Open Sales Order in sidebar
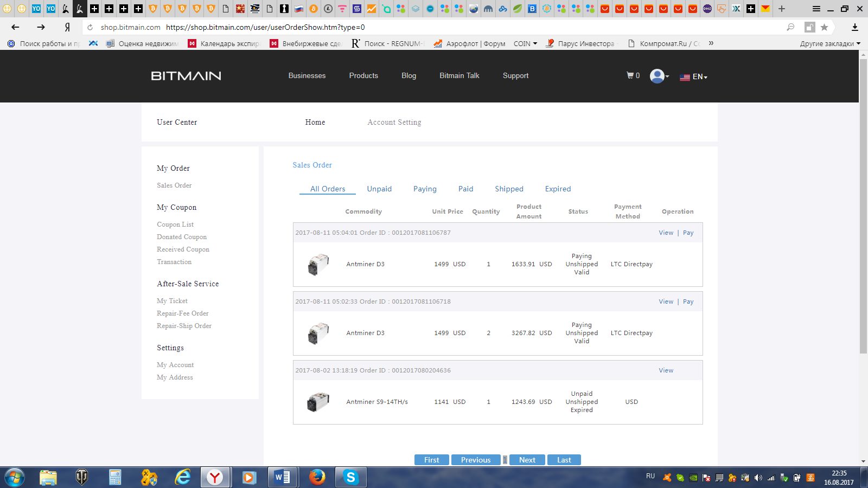 tap(174, 185)
